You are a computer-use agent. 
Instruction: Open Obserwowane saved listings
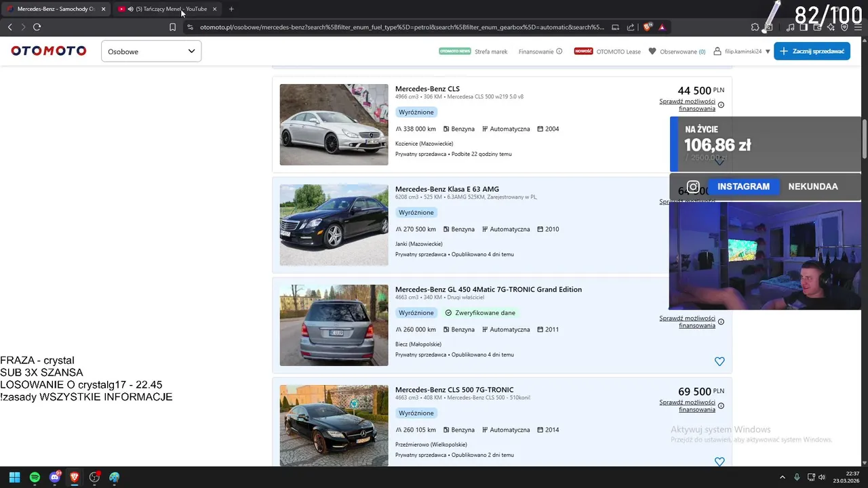coord(677,52)
